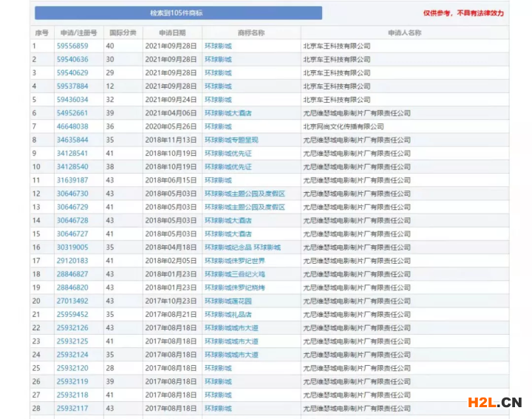Open trademark 环球影城 in row 1
This screenshot has height=419, width=532.
point(218,46)
